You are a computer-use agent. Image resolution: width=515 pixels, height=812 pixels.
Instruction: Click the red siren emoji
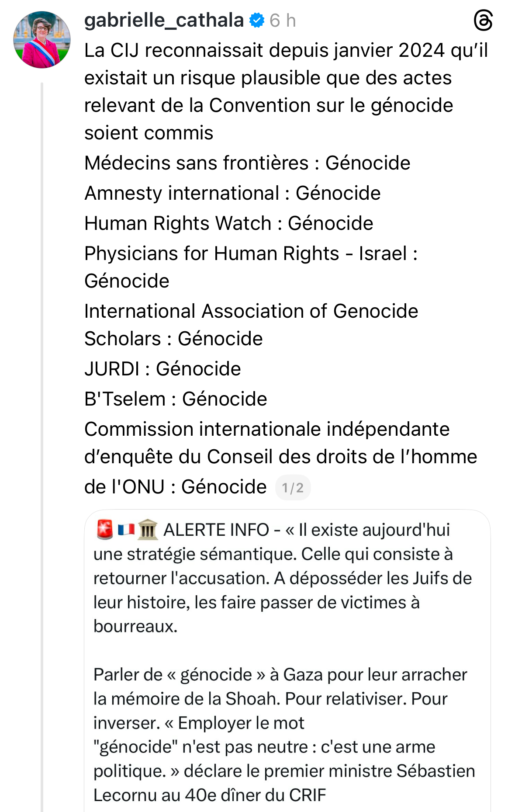[x=104, y=530]
